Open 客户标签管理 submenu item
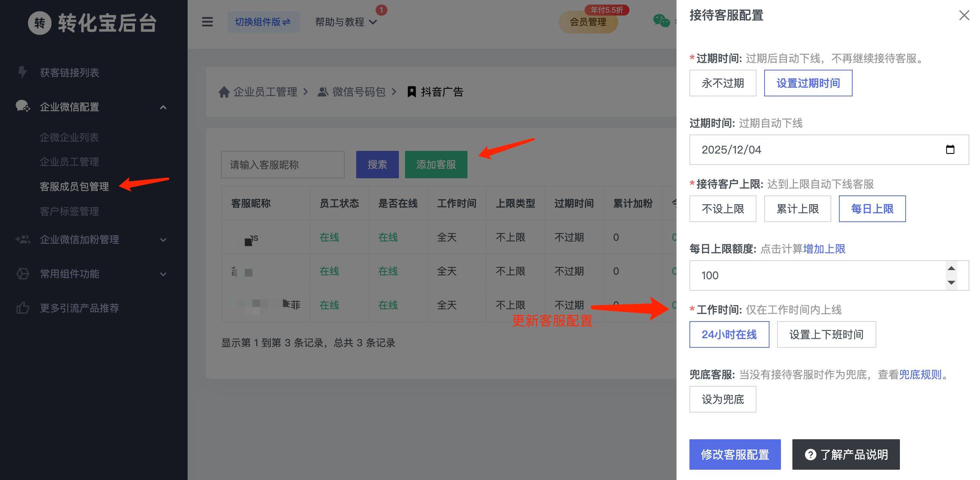This screenshot has width=980, height=480. [x=69, y=211]
